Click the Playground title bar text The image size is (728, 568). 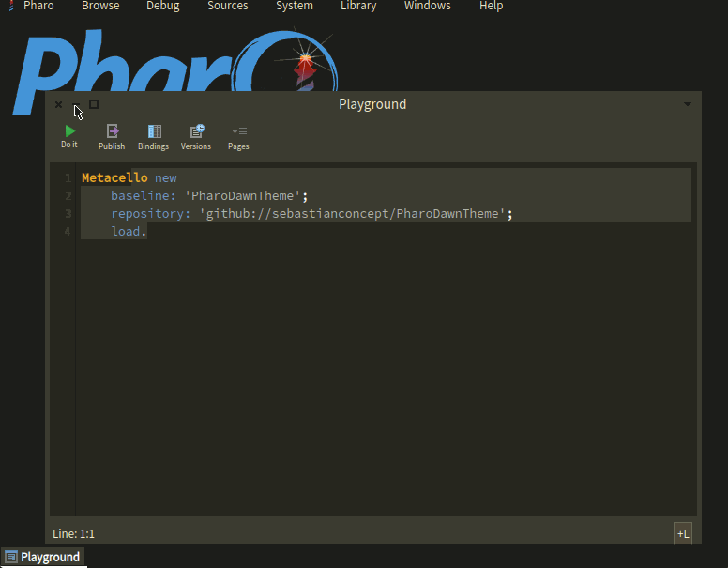(x=372, y=104)
